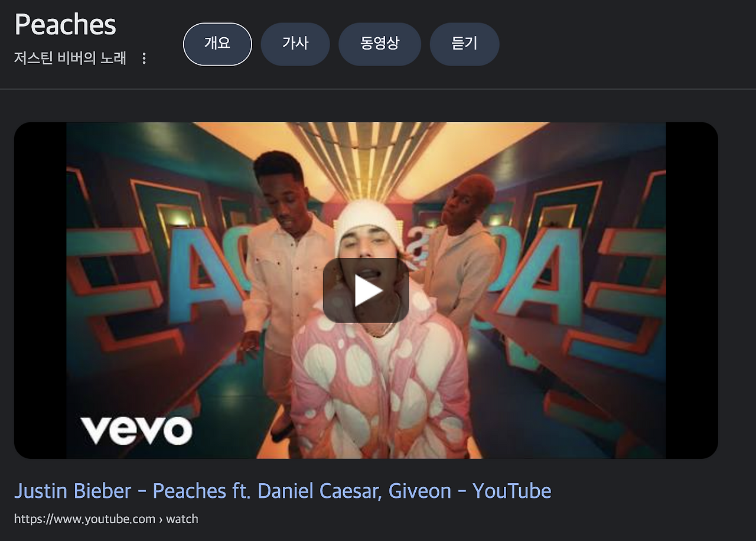Click the black left letterbox bar of video
Image resolution: width=756 pixels, height=541 pixels.
click(40, 290)
